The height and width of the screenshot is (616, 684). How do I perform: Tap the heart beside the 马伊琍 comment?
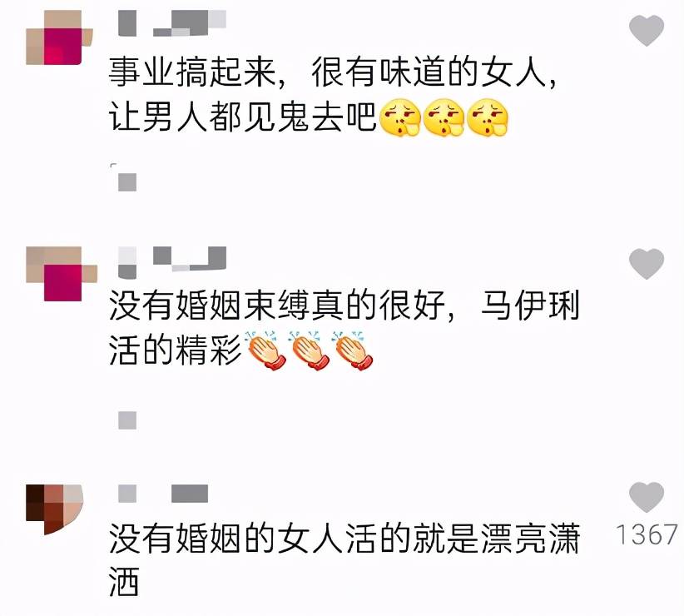(x=646, y=264)
